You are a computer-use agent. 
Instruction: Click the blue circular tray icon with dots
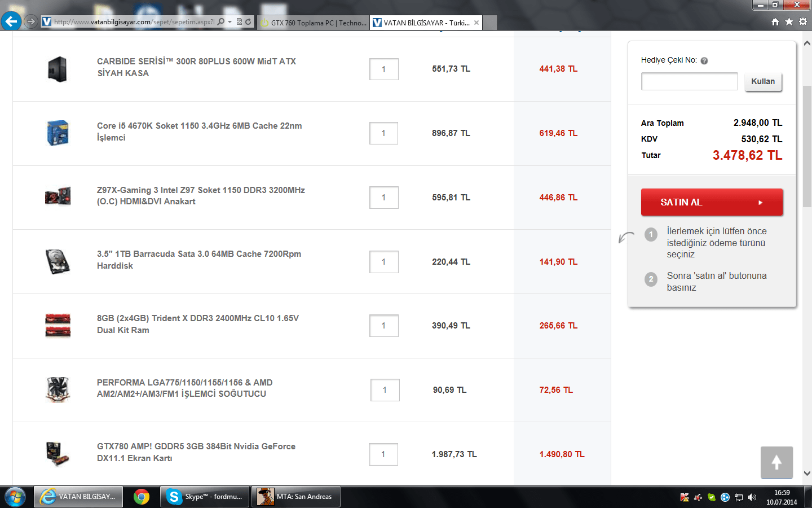pos(725,497)
